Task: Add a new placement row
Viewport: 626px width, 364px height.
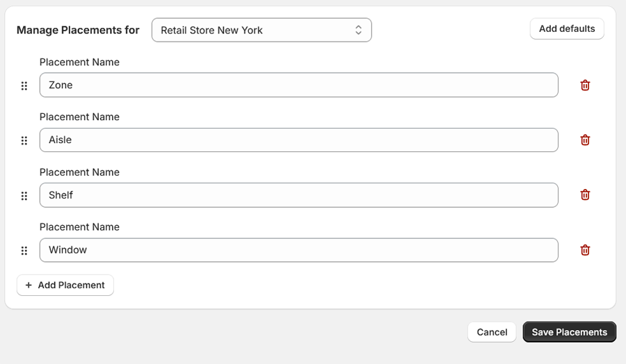Action: click(65, 285)
